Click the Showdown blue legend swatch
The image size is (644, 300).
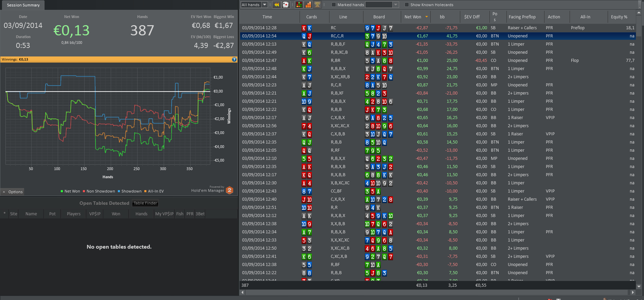point(119,191)
